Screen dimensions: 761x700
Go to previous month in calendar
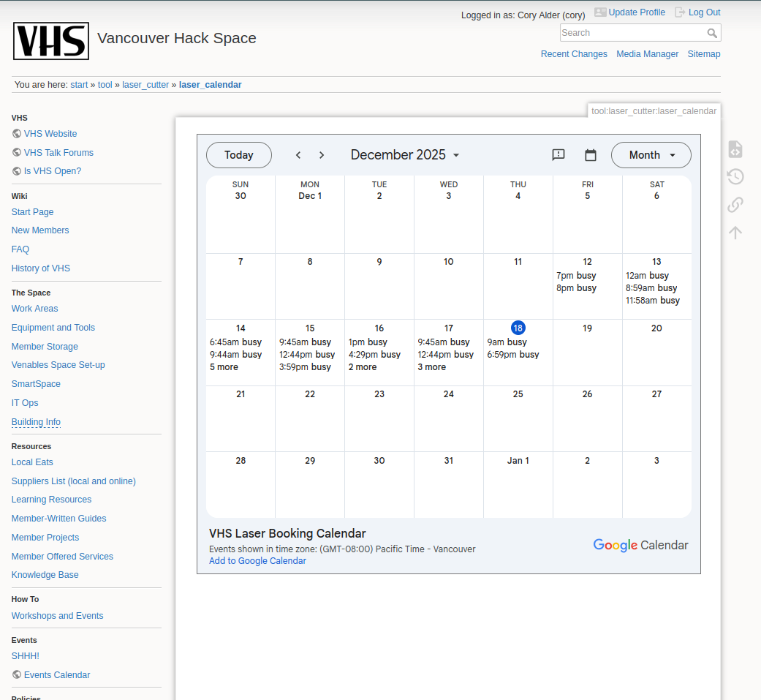coord(298,155)
